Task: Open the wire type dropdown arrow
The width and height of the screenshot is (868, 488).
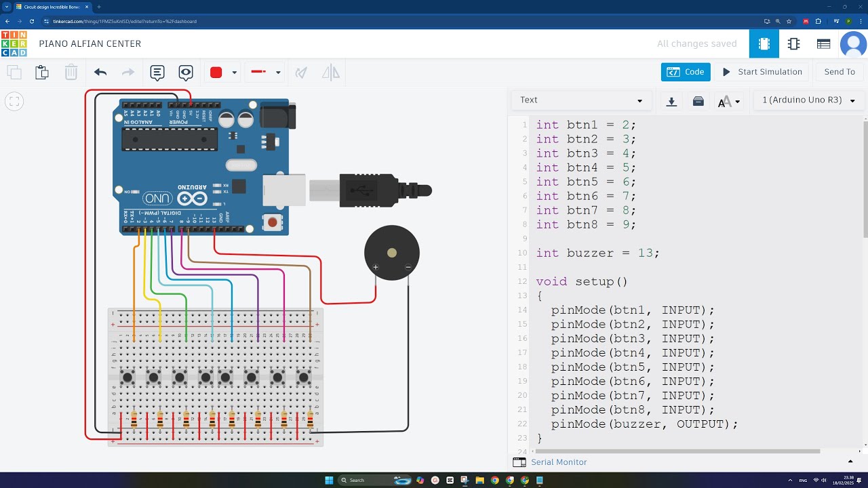Action: coord(278,73)
